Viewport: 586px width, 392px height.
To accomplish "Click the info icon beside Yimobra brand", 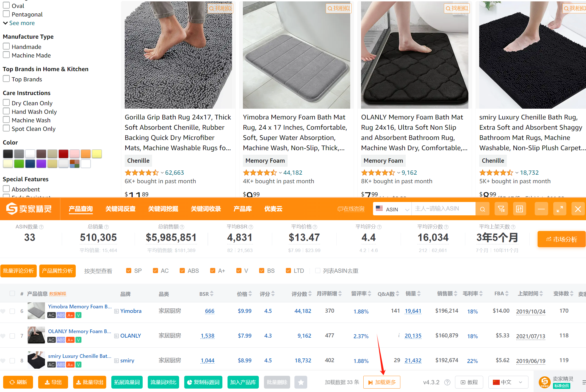I will click(x=116, y=311).
